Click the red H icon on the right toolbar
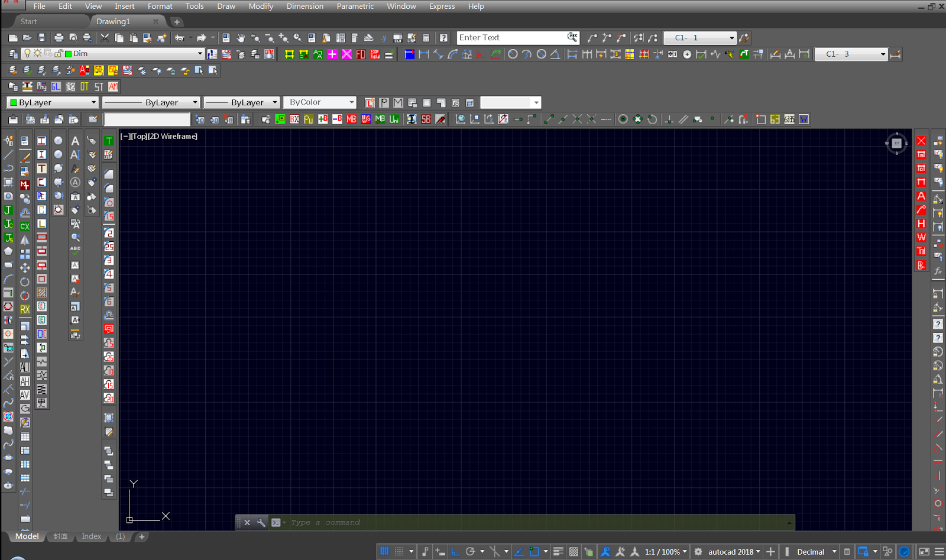 coord(921,224)
